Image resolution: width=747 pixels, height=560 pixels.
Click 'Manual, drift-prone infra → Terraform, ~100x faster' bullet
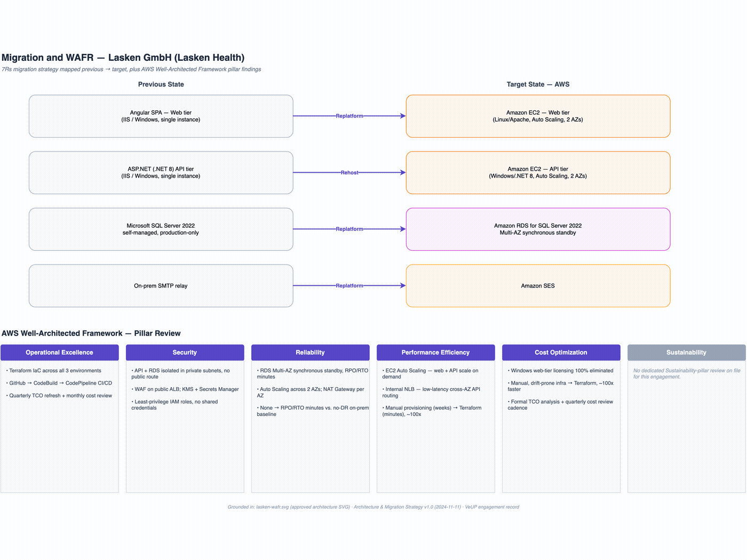[x=561, y=386]
